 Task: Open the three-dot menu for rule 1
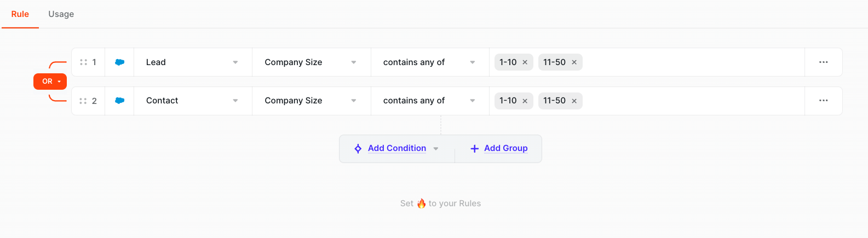point(823,62)
